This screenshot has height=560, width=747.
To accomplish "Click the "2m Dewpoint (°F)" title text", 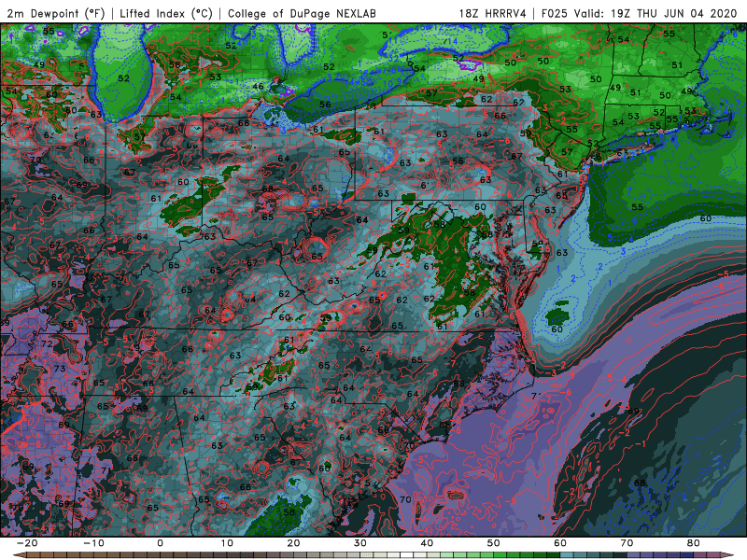I will (55, 13).
